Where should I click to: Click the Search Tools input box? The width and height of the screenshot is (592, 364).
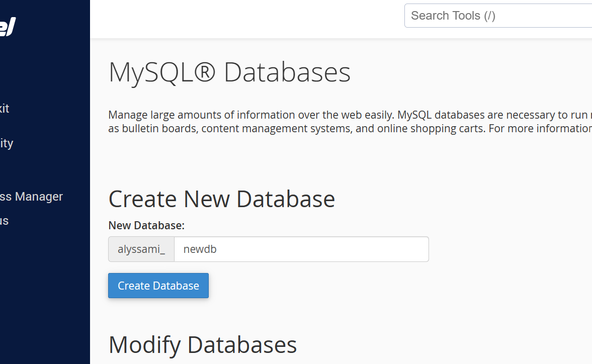pos(498,16)
